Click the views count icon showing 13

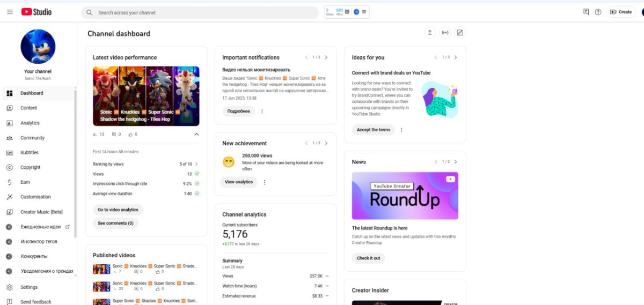[x=95, y=135]
